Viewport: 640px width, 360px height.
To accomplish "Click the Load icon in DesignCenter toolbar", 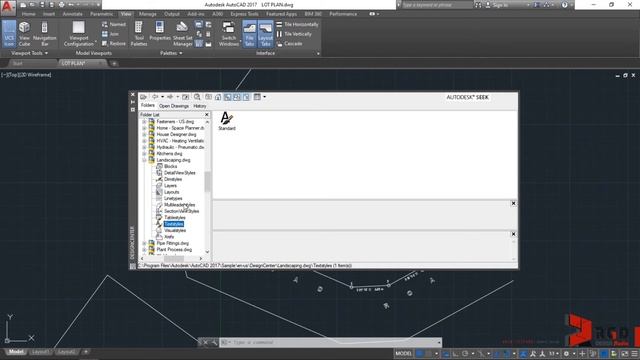I will click(x=143, y=97).
